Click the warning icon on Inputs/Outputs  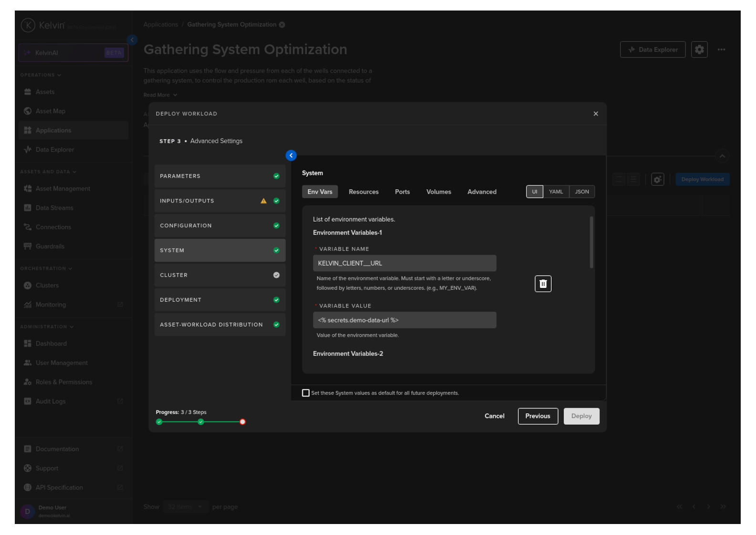click(263, 201)
